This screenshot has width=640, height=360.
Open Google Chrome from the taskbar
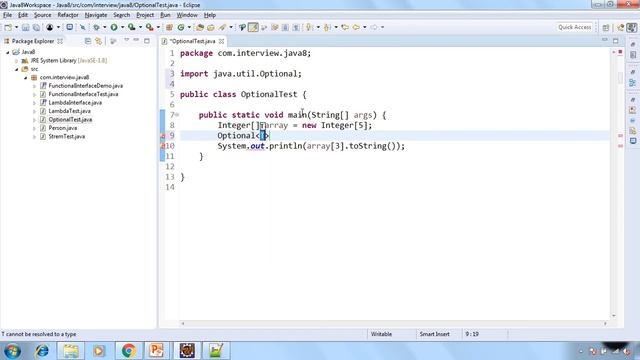click(x=128, y=351)
